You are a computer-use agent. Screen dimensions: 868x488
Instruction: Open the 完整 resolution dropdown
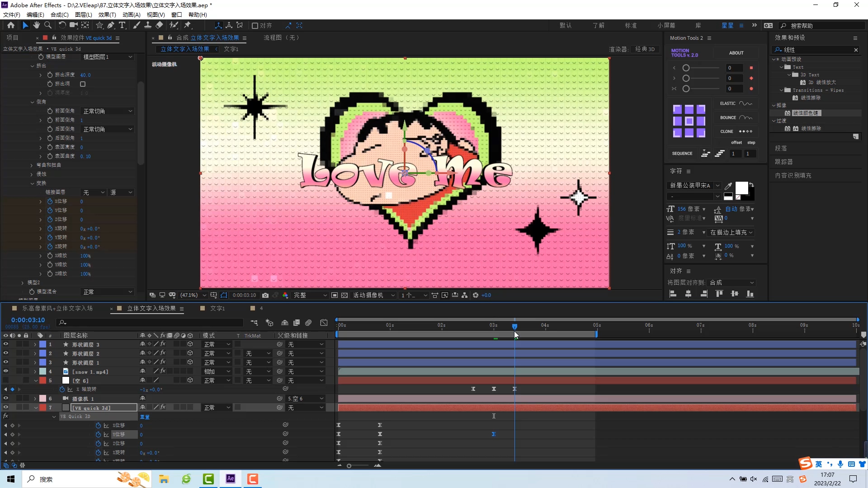[310, 296]
